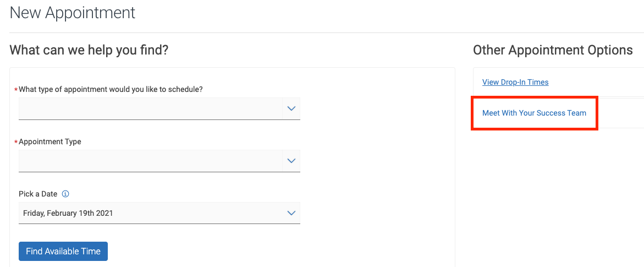
Task: Click the Other Appointment Options heading
Action: coord(553,50)
